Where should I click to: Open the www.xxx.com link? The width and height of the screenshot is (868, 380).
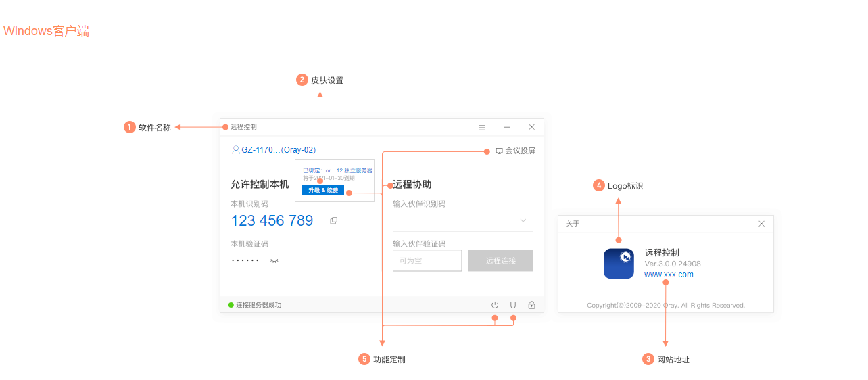[669, 275]
